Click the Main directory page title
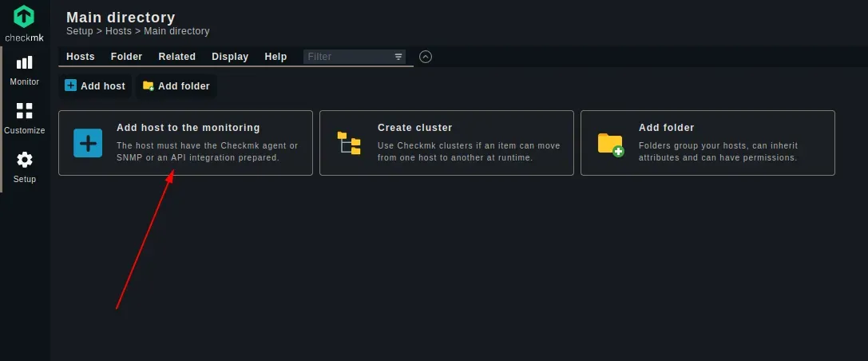This screenshot has width=868, height=361. 121,17
